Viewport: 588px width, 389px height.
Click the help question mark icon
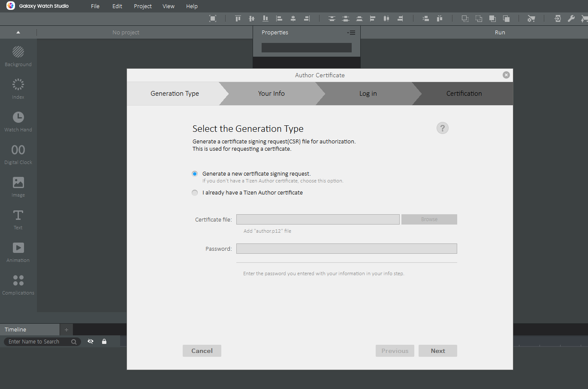(x=443, y=128)
